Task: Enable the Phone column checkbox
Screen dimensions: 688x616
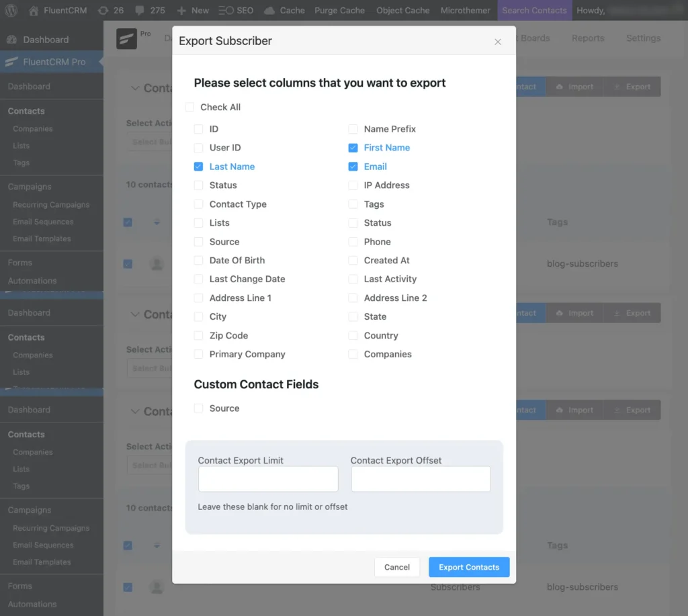Action: [x=353, y=242]
